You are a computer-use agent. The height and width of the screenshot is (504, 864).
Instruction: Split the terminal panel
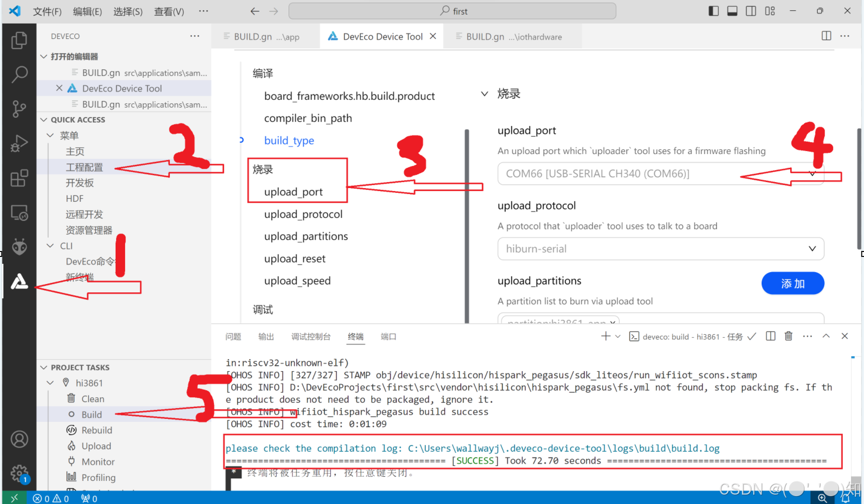pyautogui.click(x=770, y=336)
